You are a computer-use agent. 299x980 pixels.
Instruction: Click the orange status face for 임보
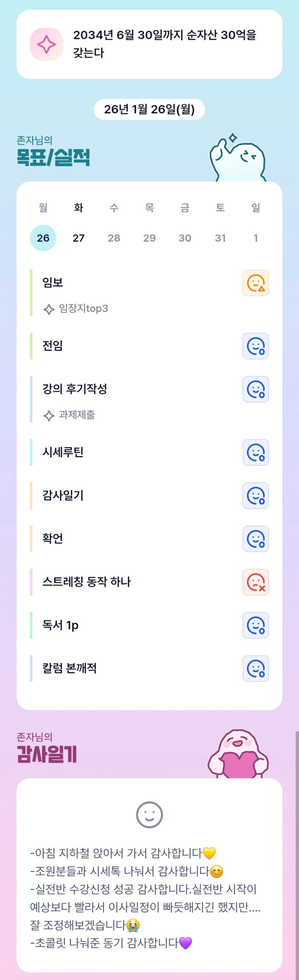[256, 283]
